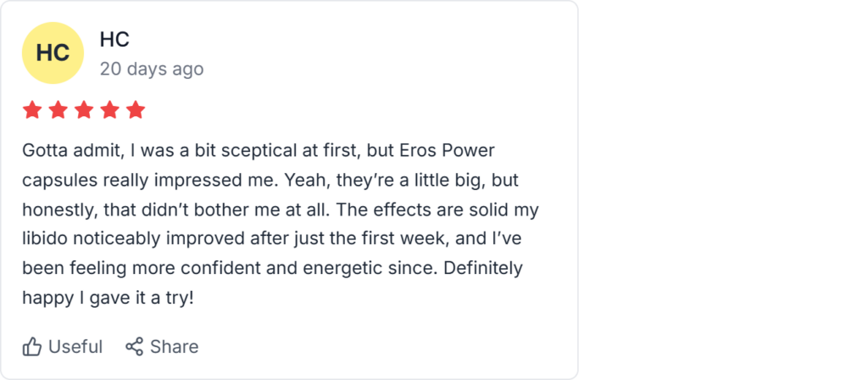Click the "20 days ago" timestamp

pyautogui.click(x=152, y=69)
